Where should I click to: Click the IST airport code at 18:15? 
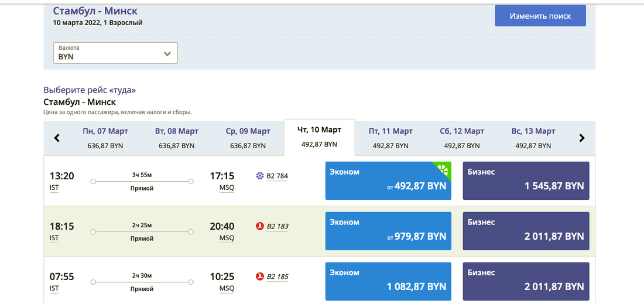pyautogui.click(x=54, y=238)
